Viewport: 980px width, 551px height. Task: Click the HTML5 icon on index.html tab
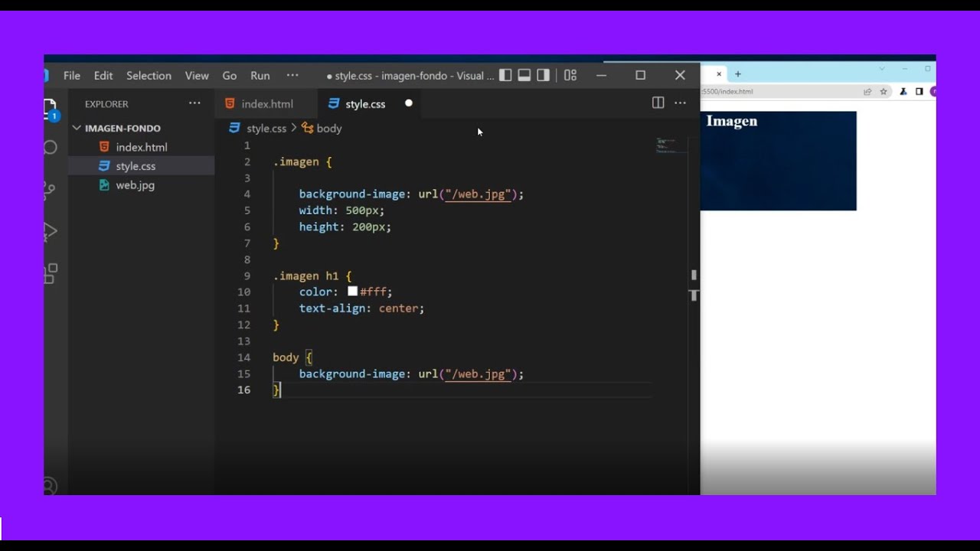tap(230, 103)
